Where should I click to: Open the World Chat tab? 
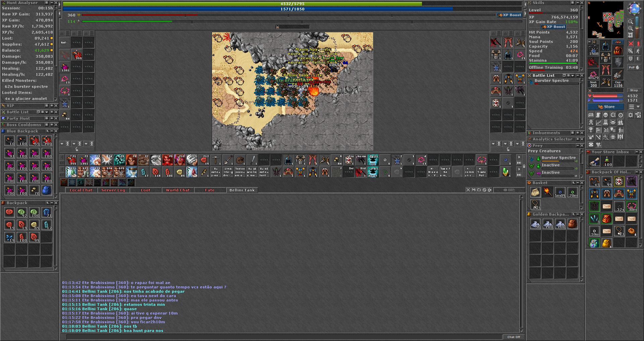pyautogui.click(x=178, y=190)
